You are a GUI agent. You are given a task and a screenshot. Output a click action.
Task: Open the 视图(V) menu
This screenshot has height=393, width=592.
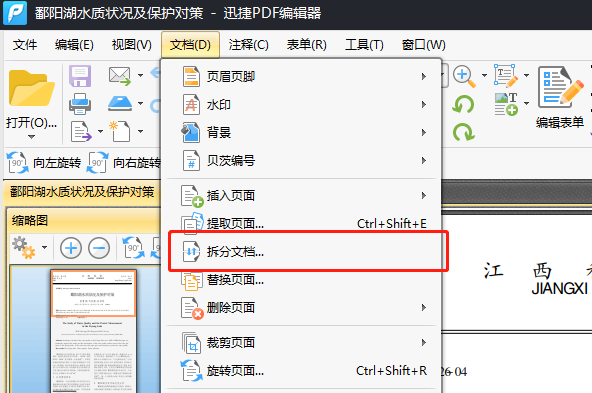tap(131, 45)
